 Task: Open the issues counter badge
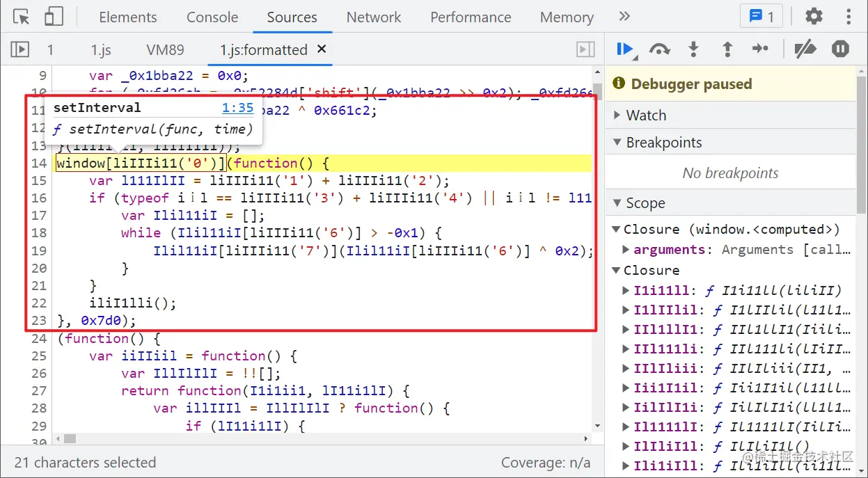(762, 17)
